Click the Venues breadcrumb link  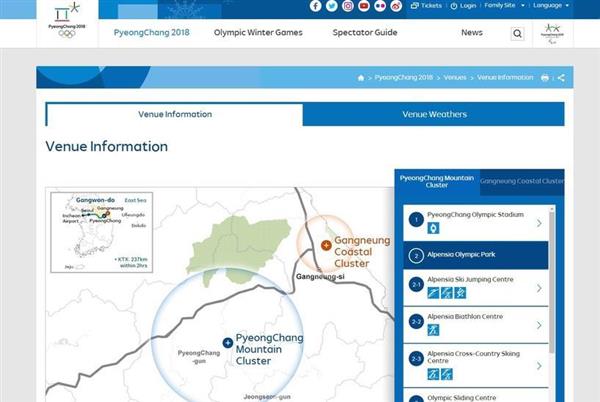[455, 77]
